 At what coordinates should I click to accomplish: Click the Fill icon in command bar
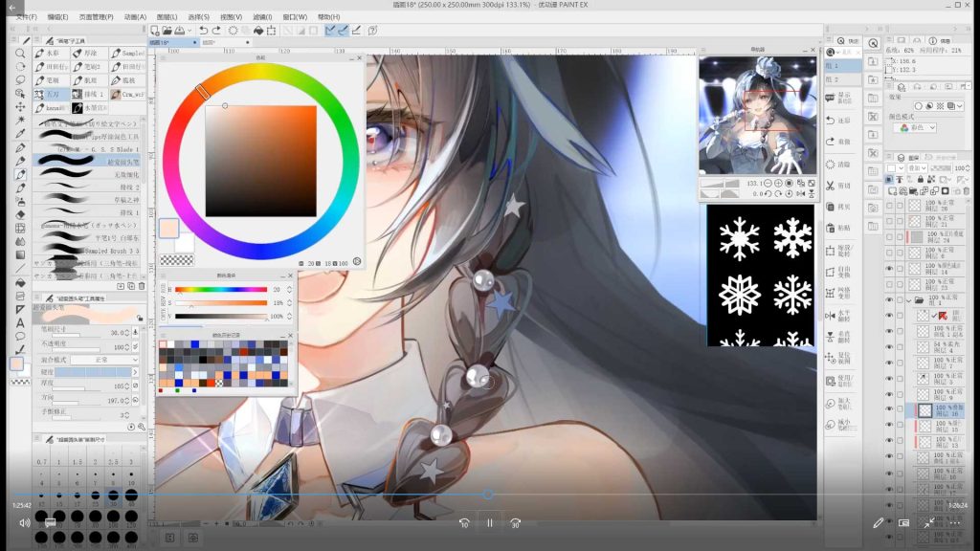click(258, 31)
